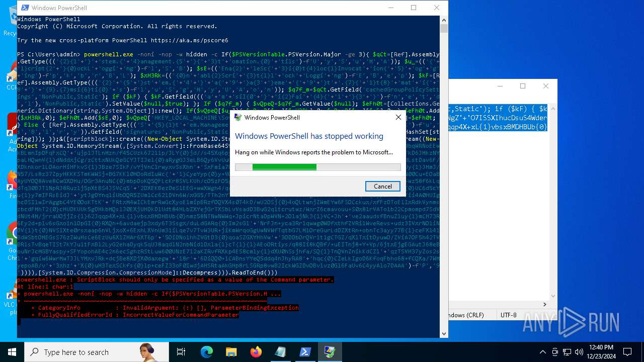This screenshot has height=362, width=644.
Task: Click the tray icon right of the chevron
Action: [x=555, y=352]
